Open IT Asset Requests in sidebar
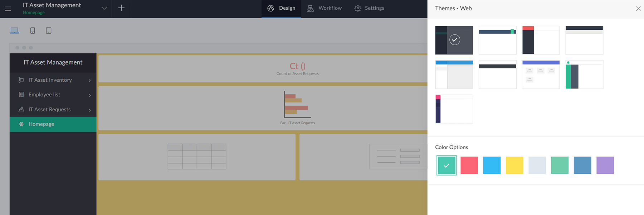Image resolution: width=644 pixels, height=215 pixels. tap(53, 109)
